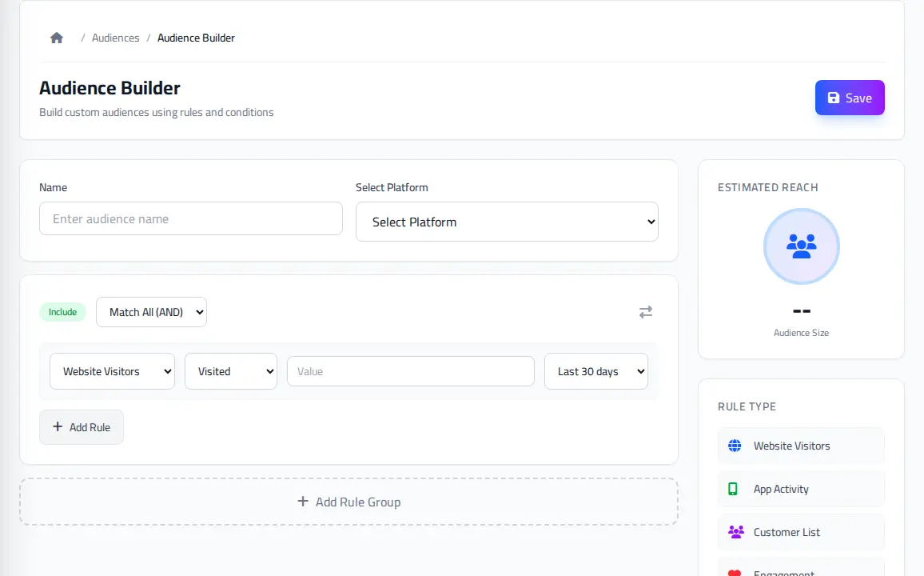
Task: Click the Audience Builder breadcrumb text
Action: click(x=196, y=38)
